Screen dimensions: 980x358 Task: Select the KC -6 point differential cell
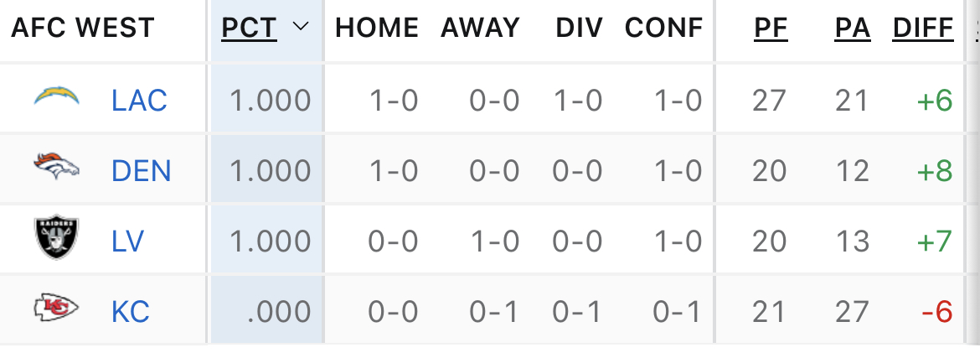[937, 313]
